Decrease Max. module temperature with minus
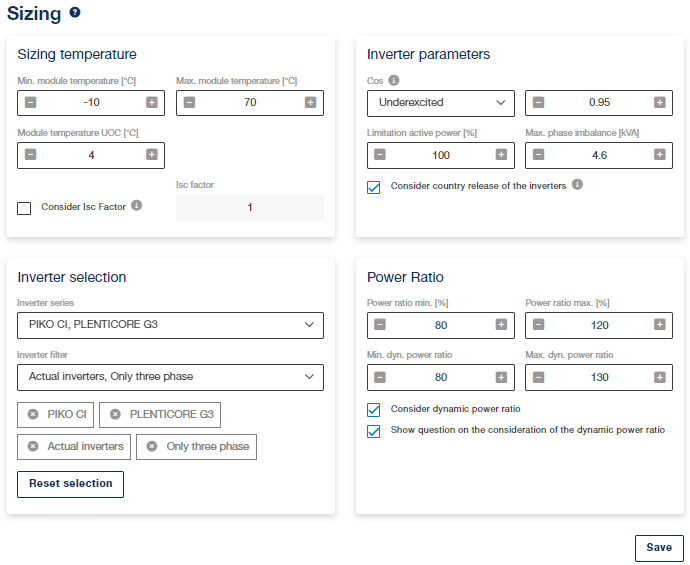Screen dimensions: 690x565 189,103
